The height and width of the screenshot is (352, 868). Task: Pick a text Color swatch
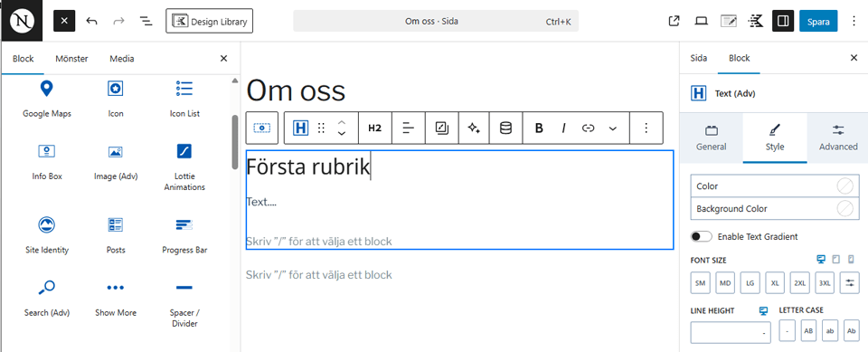click(x=844, y=186)
